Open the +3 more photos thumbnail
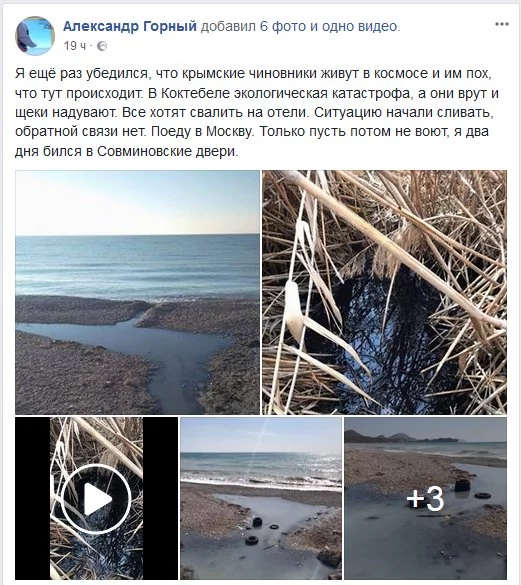521x585 pixels. (x=425, y=498)
